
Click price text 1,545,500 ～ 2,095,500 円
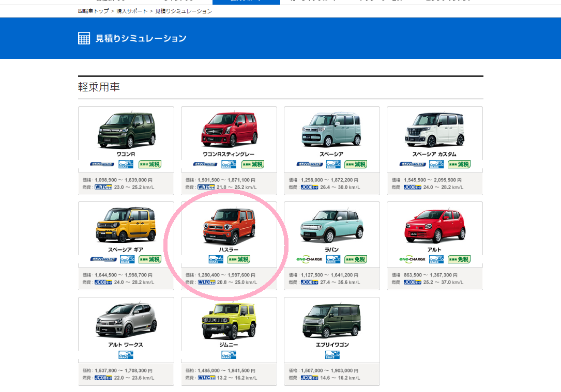click(433, 180)
